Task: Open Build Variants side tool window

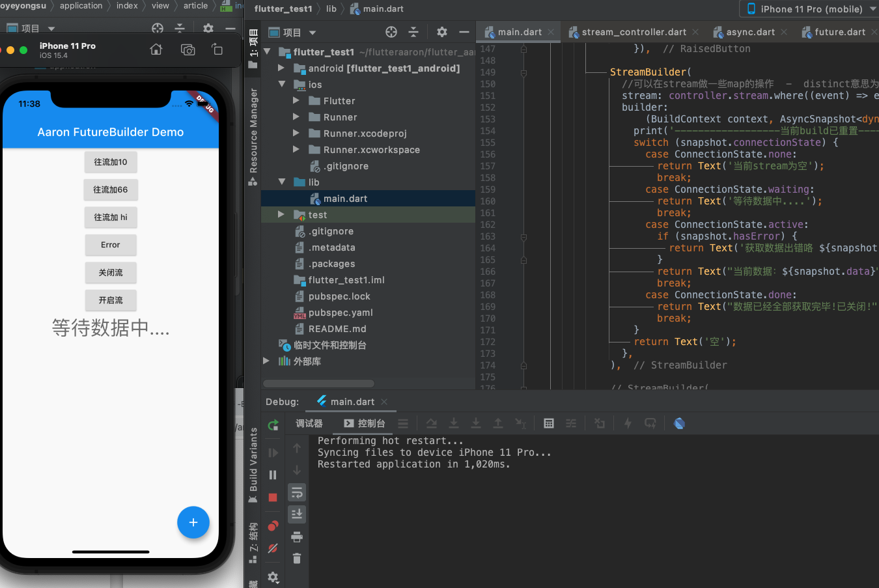Action: click(x=253, y=466)
